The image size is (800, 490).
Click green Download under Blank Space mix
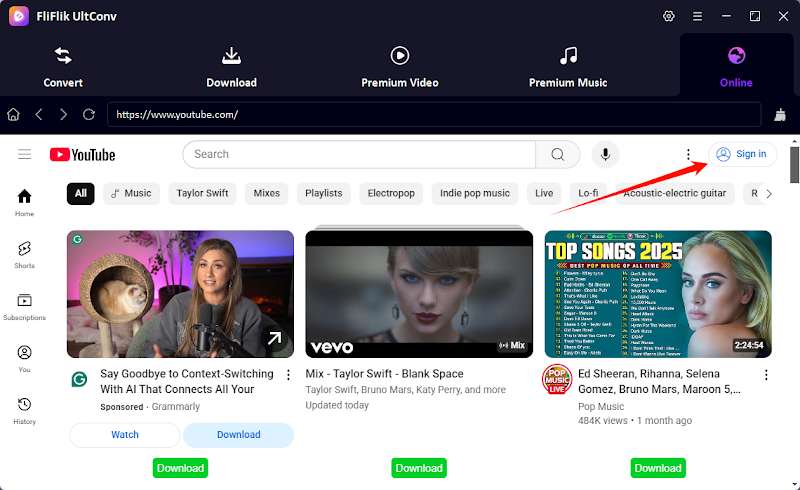(x=419, y=468)
